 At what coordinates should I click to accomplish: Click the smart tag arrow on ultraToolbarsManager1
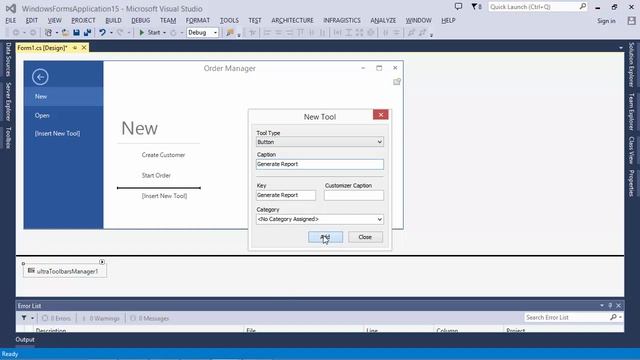102,262
